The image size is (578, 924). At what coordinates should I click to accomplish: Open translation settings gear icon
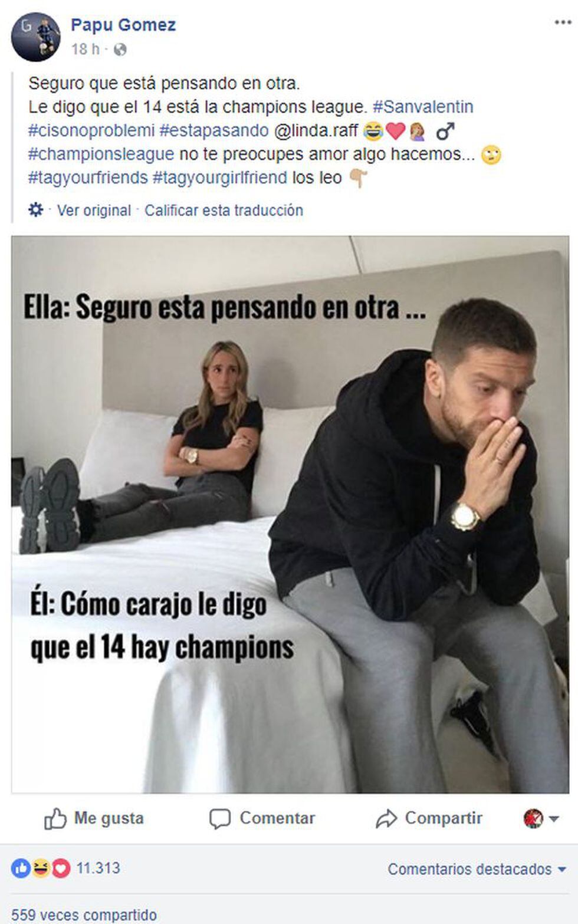click(x=36, y=210)
